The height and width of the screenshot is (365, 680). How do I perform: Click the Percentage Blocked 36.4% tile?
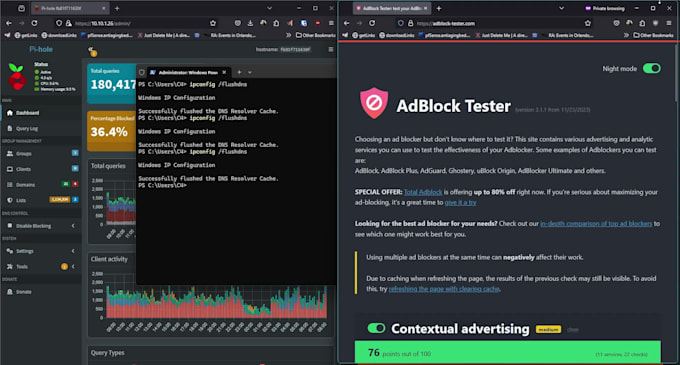coord(112,130)
